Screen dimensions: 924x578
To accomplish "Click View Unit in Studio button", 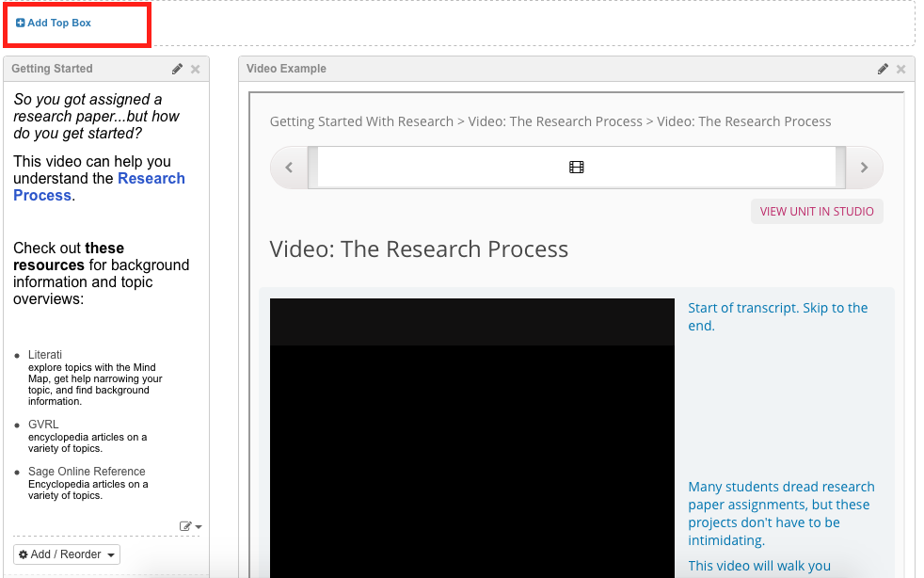I will coord(817,212).
